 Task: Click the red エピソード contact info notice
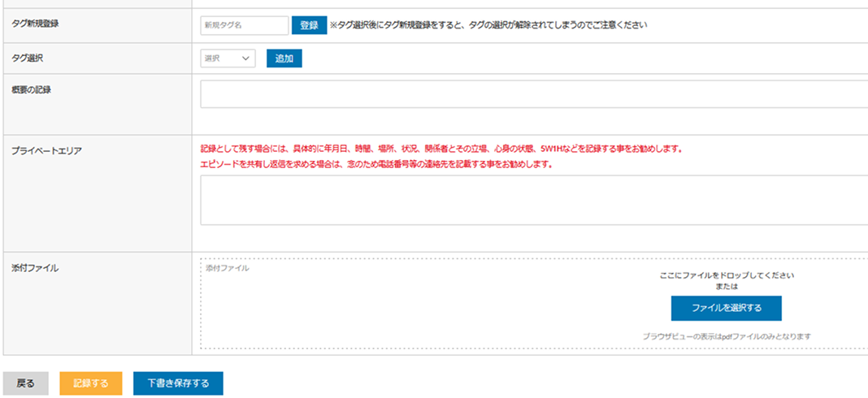click(376, 164)
